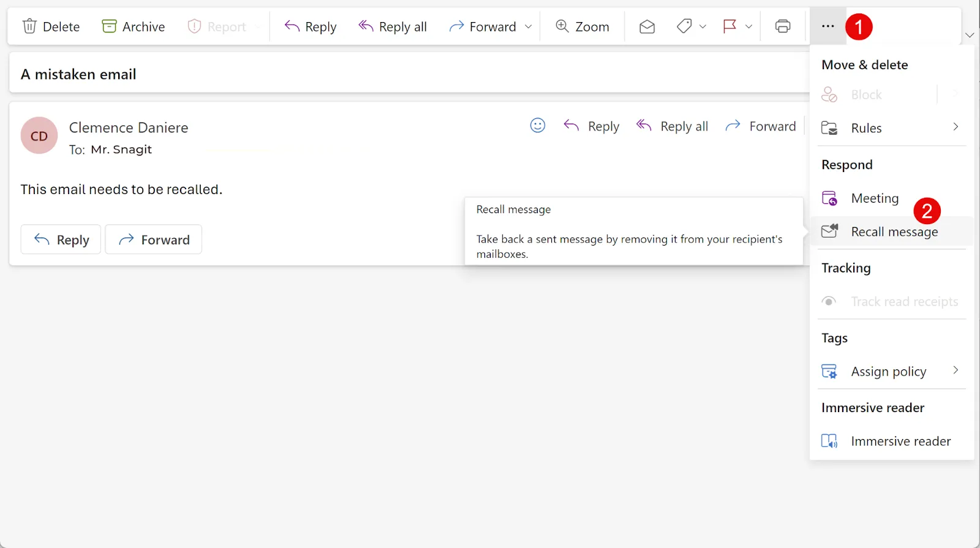Select Recall message in the menu
Screen dimensions: 980x548
(x=892, y=231)
